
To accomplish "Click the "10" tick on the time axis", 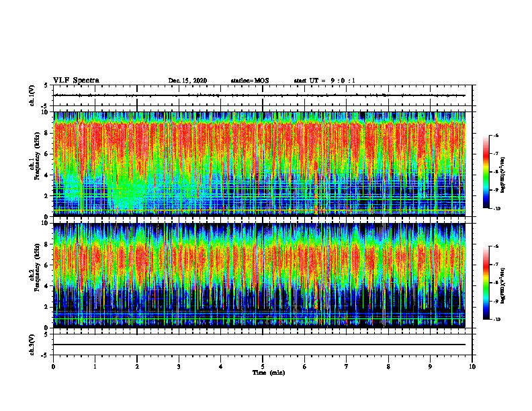I will (472, 367).
